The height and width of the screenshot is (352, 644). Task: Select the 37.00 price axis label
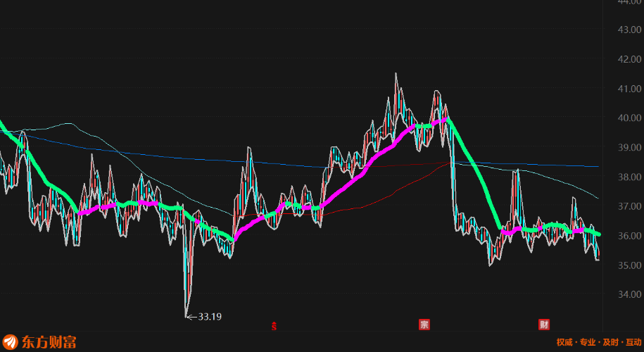(630, 206)
